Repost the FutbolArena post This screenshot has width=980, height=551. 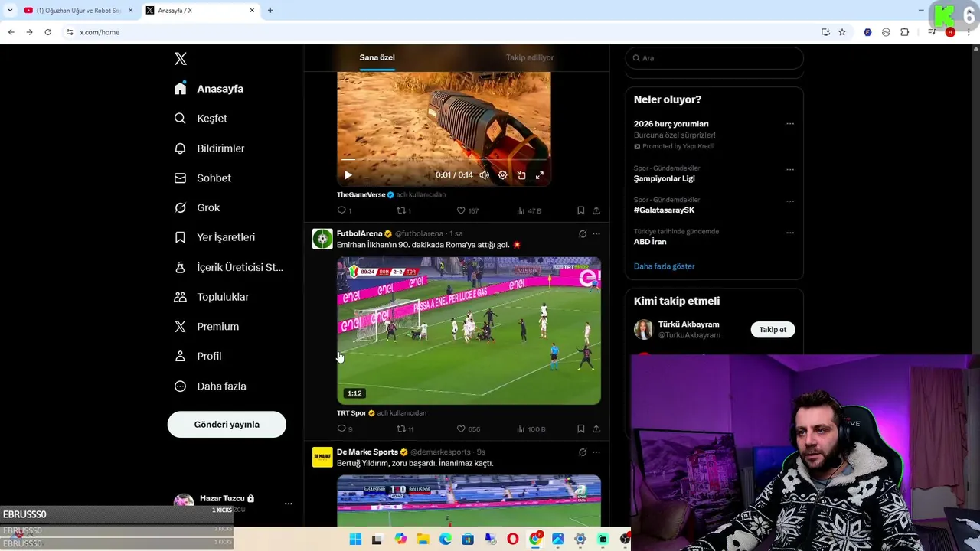(x=404, y=429)
